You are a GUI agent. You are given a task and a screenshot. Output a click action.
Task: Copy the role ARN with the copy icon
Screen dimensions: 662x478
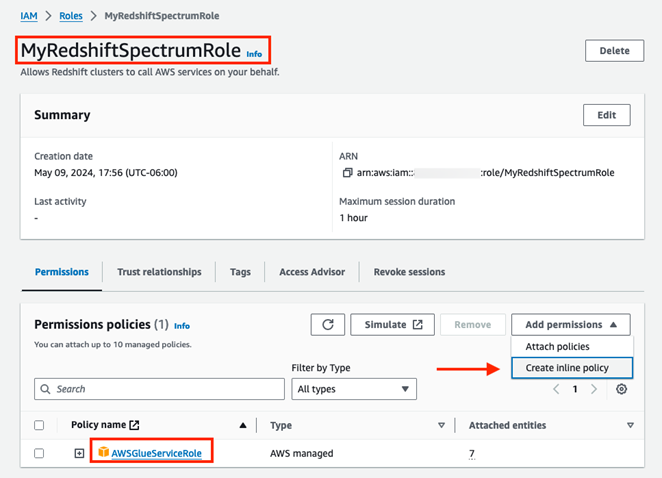click(347, 173)
